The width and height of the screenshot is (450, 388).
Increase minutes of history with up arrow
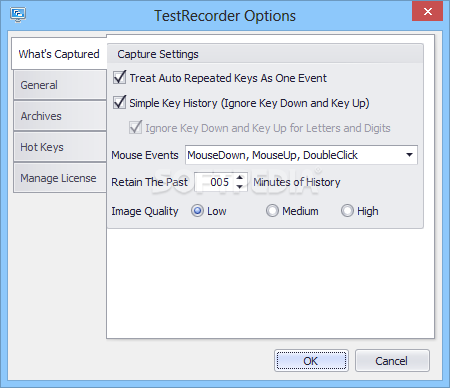239,177
